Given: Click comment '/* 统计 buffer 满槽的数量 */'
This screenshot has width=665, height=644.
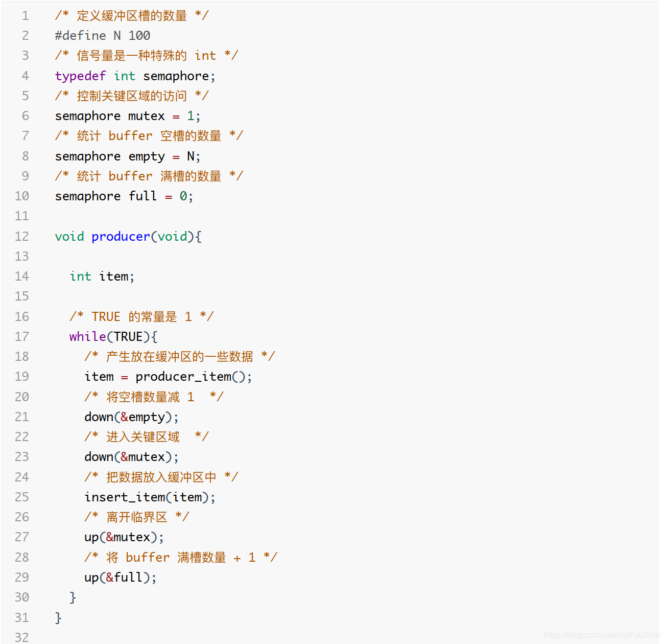Looking at the screenshot, I should [x=149, y=176].
